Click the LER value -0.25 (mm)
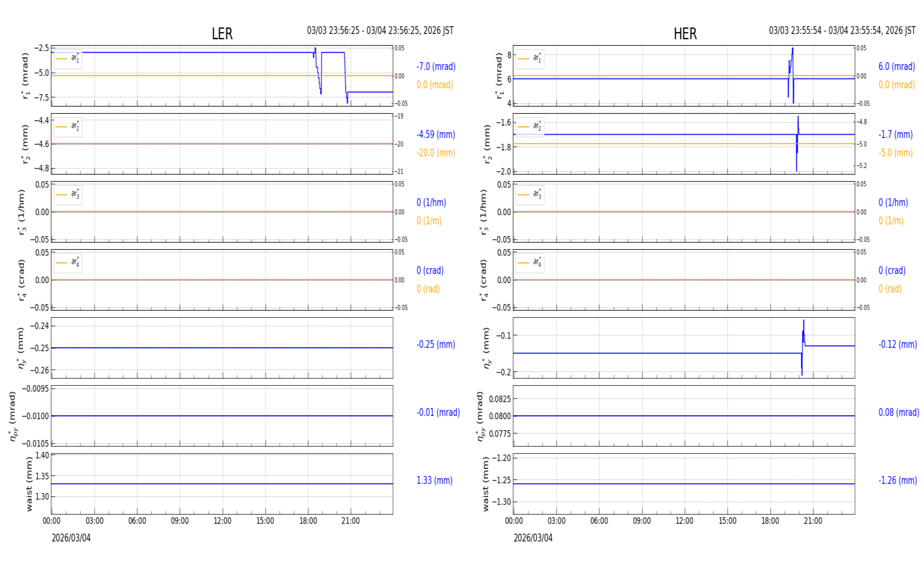Viewport: 924px width, 565px height. tap(436, 345)
